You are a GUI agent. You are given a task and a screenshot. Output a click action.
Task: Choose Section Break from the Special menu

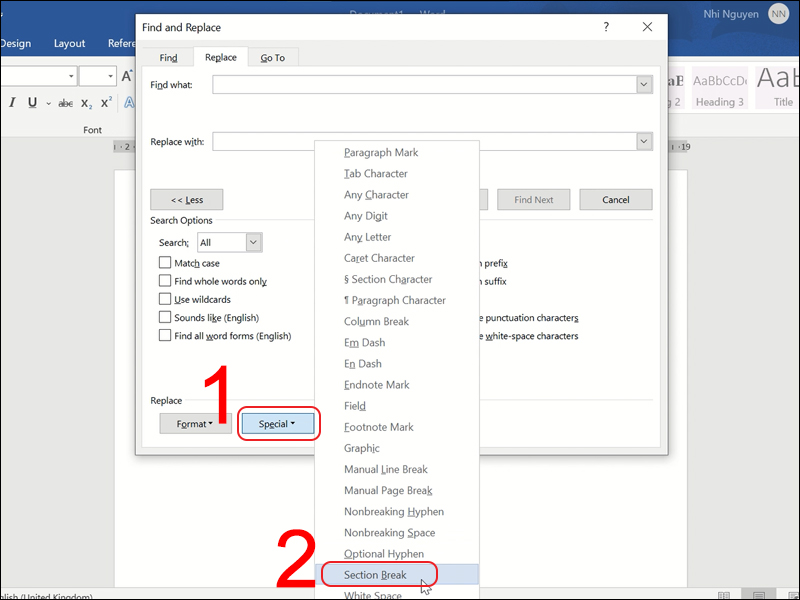[x=375, y=575]
